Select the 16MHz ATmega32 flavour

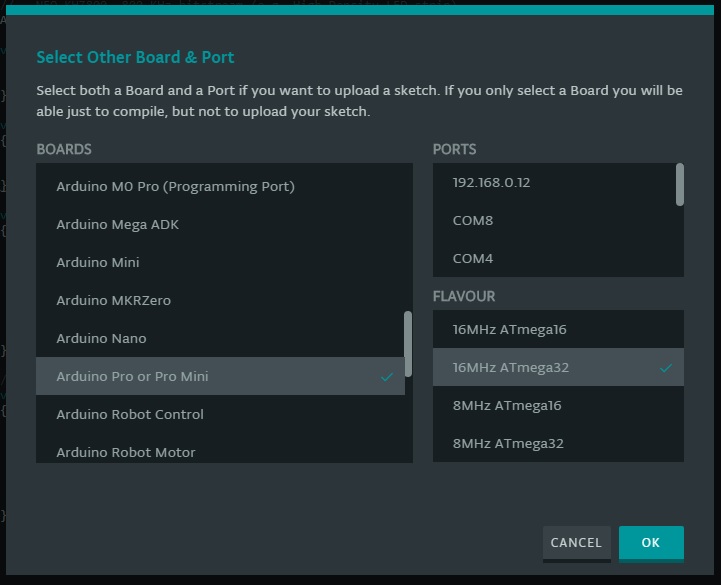pos(510,367)
